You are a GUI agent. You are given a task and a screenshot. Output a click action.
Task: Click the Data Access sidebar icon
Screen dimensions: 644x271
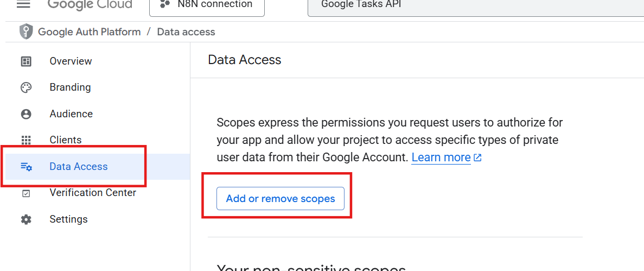pos(26,167)
